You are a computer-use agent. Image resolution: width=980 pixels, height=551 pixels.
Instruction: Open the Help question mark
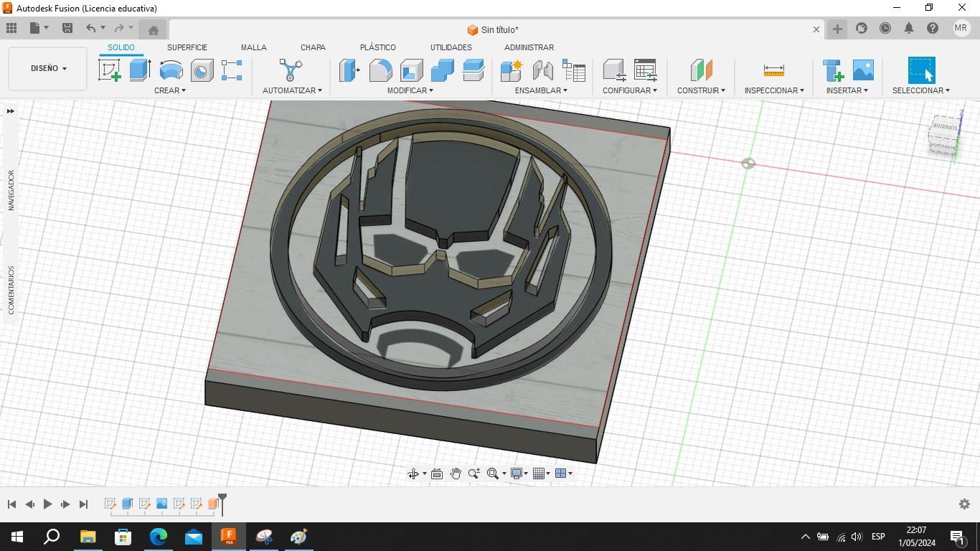(x=933, y=28)
